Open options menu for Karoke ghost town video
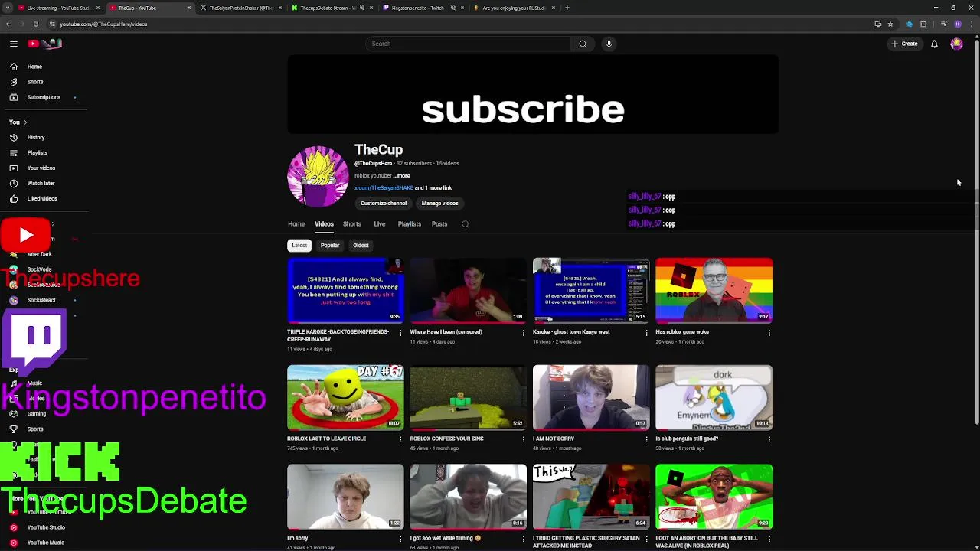This screenshot has width=980, height=551. (646, 333)
